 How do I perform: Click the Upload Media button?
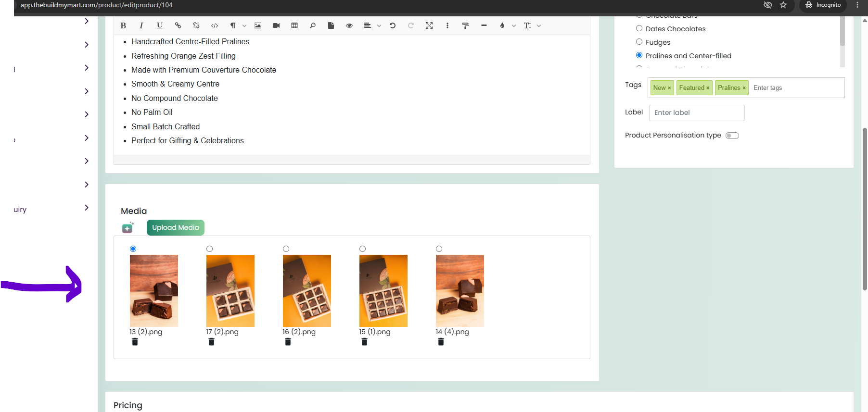176,227
